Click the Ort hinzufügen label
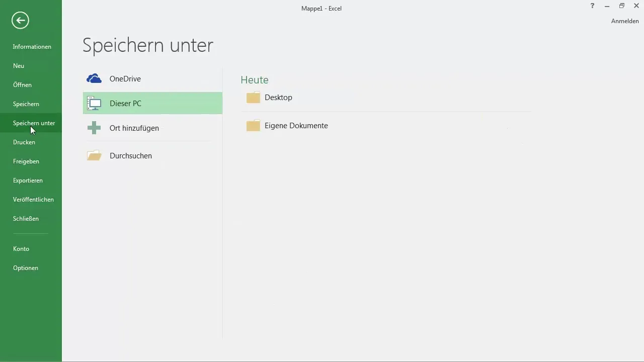The height and width of the screenshot is (362, 644). coord(134,128)
